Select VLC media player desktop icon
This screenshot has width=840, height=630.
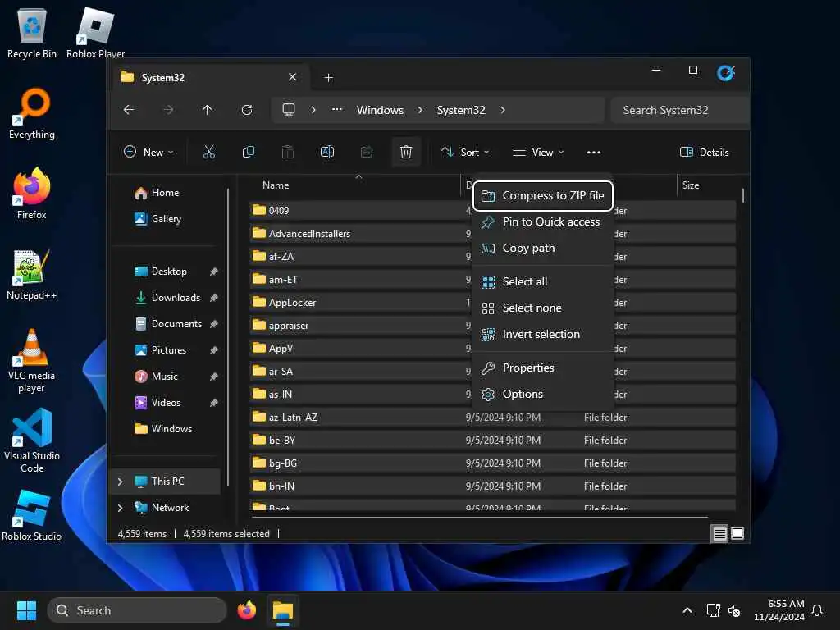pyautogui.click(x=32, y=361)
